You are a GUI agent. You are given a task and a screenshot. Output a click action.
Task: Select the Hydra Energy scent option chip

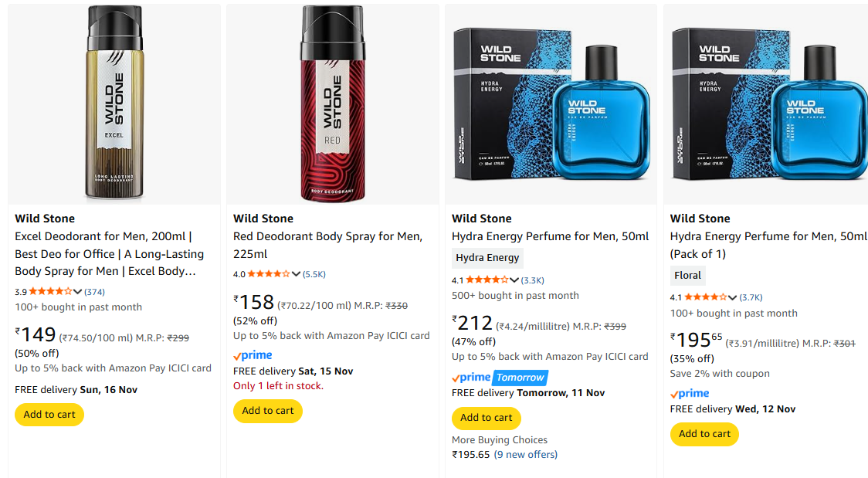click(487, 258)
